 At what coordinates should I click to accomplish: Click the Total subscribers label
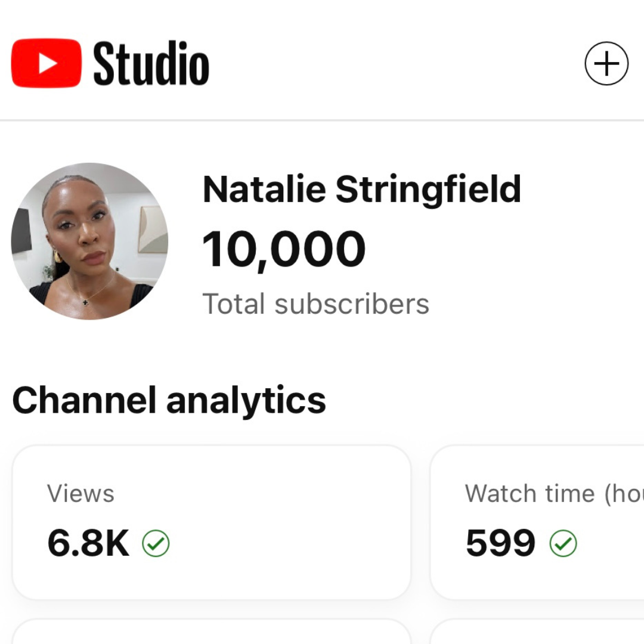pyautogui.click(x=315, y=304)
